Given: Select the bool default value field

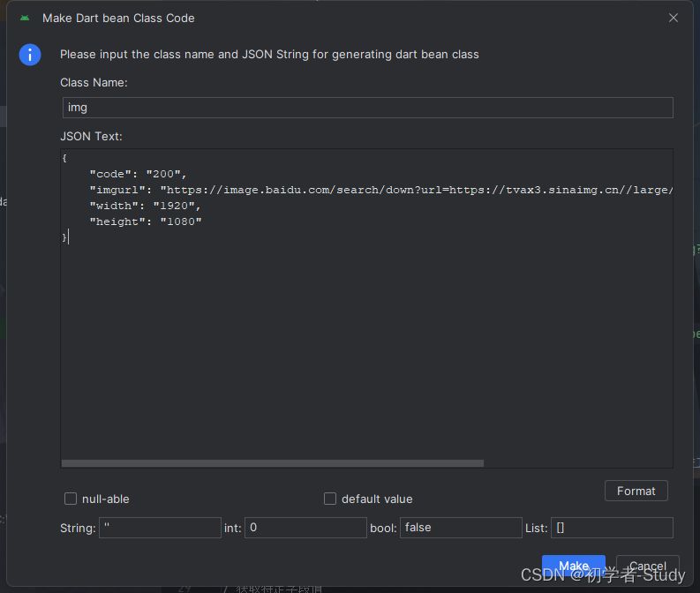Looking at the screenshot, I should point(460,528).
